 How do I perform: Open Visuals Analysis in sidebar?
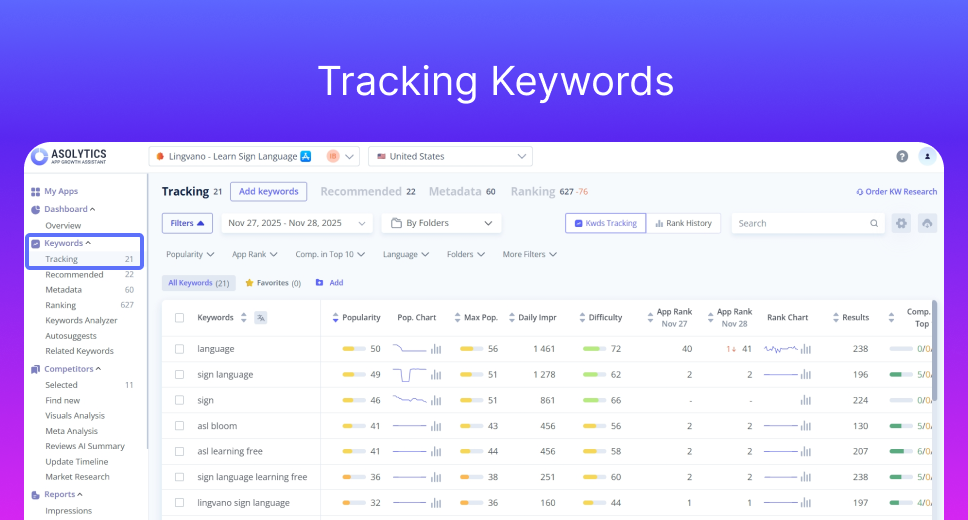coord(75,416)
